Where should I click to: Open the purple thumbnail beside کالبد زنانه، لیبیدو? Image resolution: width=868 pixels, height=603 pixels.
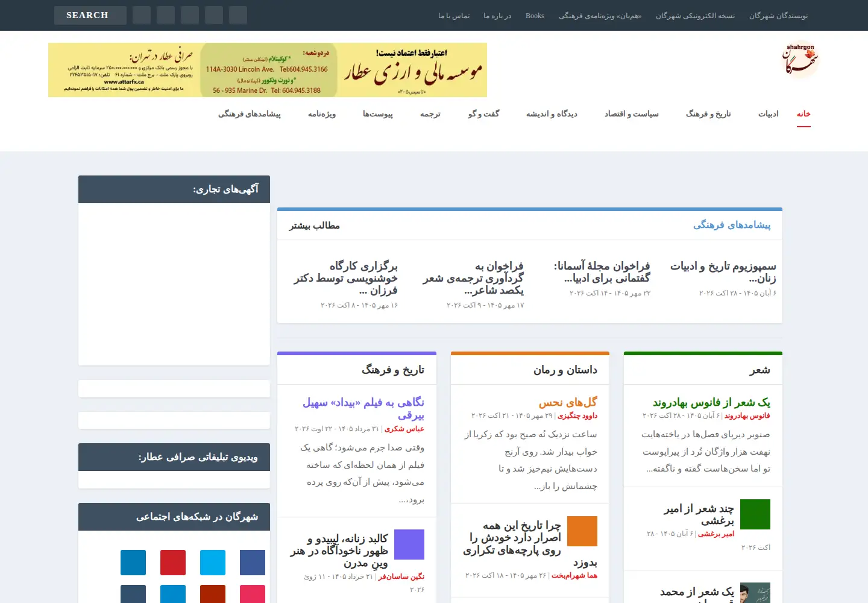(409, 545)
